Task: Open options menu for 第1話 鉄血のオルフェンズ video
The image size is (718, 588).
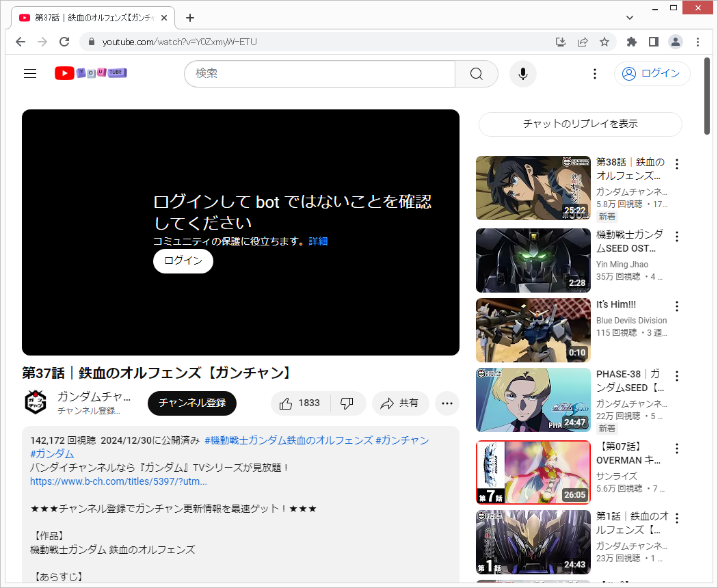Action: point(677,518)
